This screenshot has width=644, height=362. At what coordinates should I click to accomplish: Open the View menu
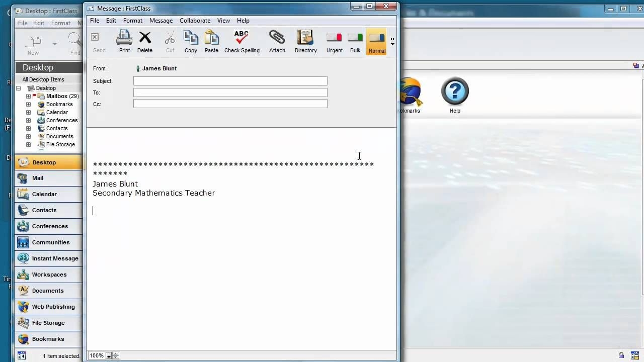(x=223, y=21)
